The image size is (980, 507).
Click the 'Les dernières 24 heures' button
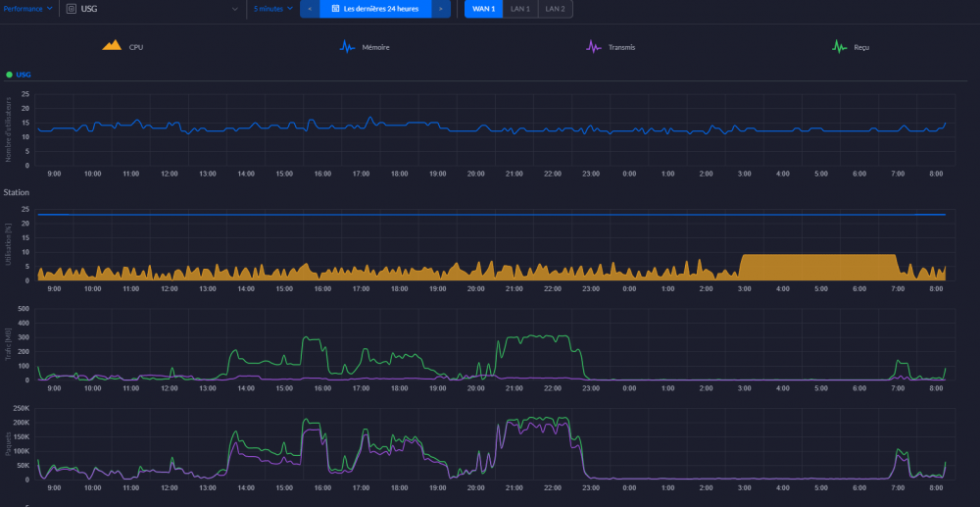[380, 9]
